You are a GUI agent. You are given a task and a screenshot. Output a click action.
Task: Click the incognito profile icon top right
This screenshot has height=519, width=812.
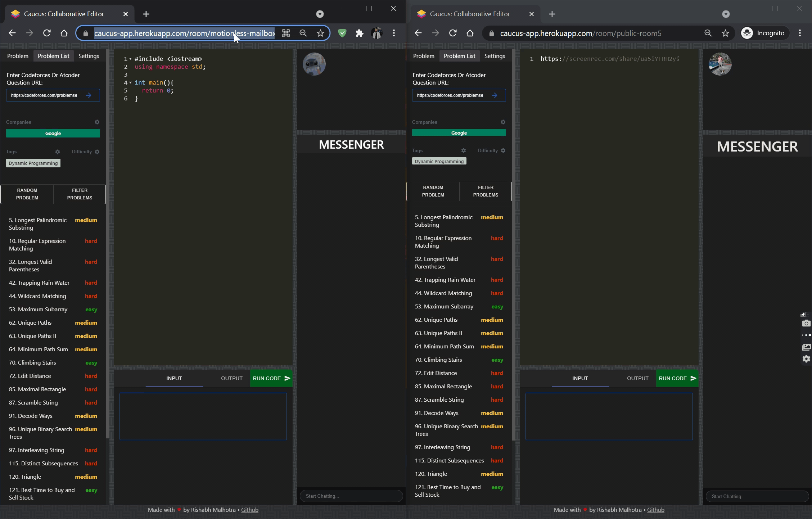[x=747, y=33]
